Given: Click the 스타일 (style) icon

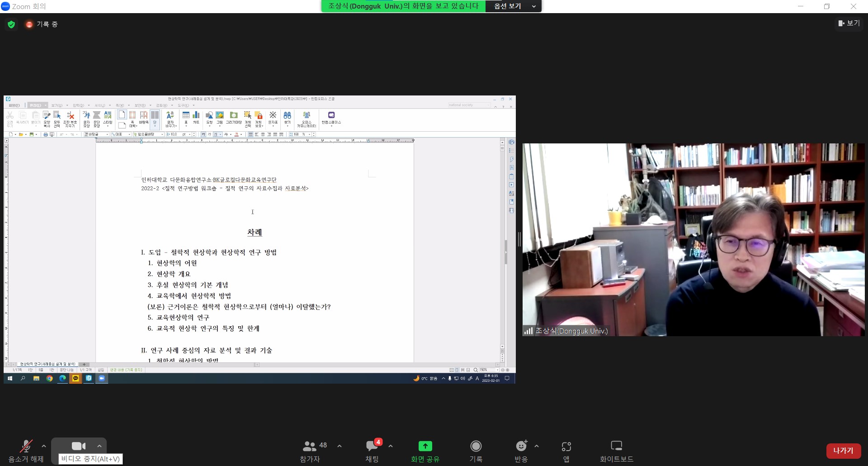Looking at the screenshot, I should (x=108, y=118).
